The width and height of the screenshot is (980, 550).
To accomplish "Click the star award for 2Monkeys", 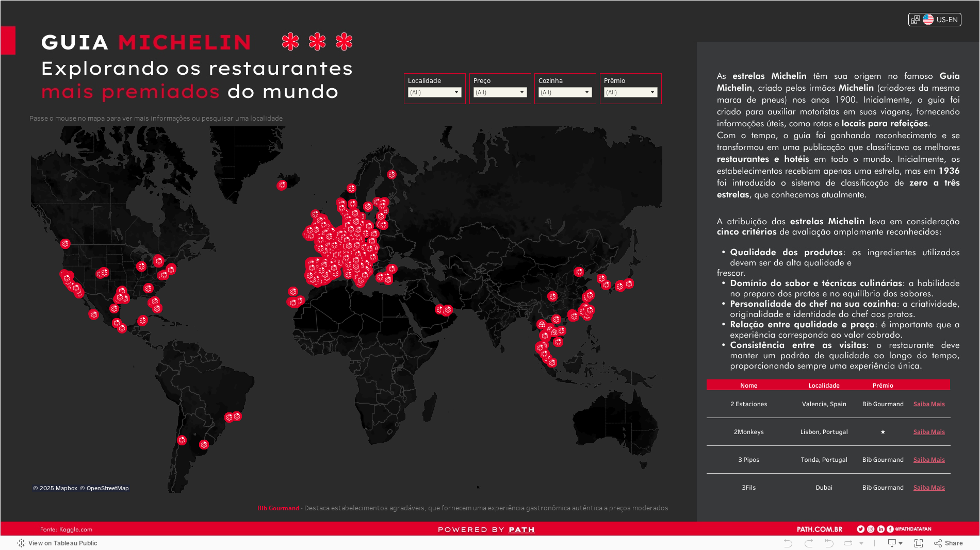I will click(x=883, y=432).
